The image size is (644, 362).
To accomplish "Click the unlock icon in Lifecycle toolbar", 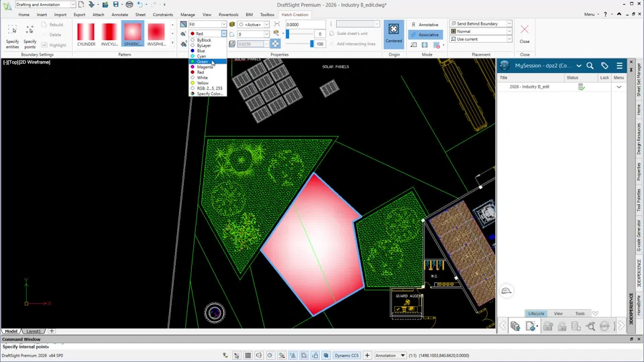I will [562, 326].
